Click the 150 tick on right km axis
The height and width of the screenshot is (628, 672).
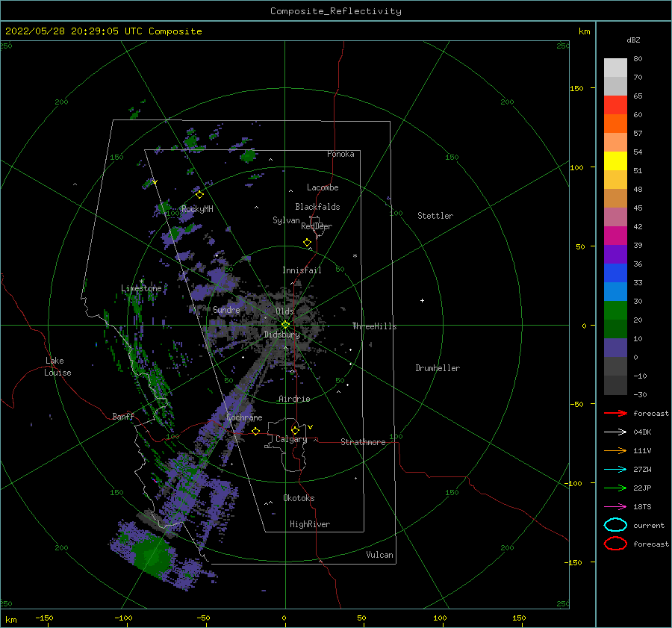point(576,88)
